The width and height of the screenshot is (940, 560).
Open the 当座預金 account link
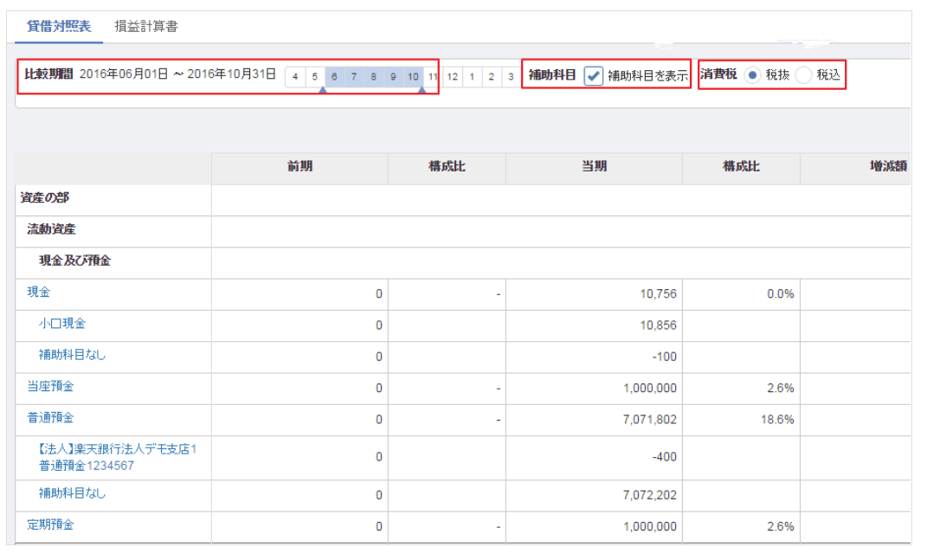point(50,387)
